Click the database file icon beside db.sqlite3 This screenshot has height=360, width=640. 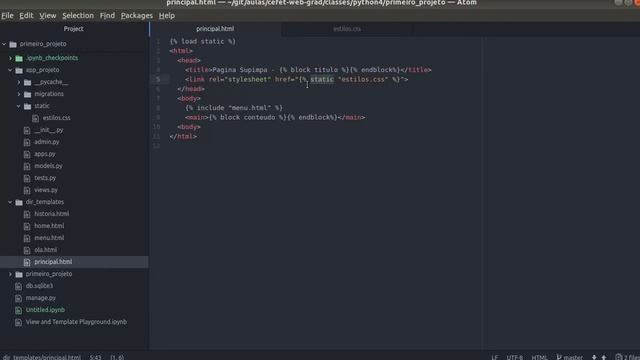point(18,287)
